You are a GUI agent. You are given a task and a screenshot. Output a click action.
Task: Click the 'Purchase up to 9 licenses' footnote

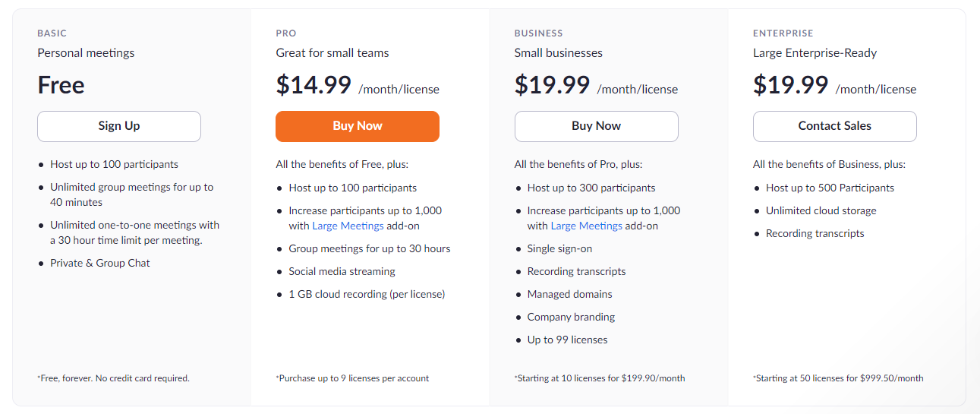click(x=353, y=378)
